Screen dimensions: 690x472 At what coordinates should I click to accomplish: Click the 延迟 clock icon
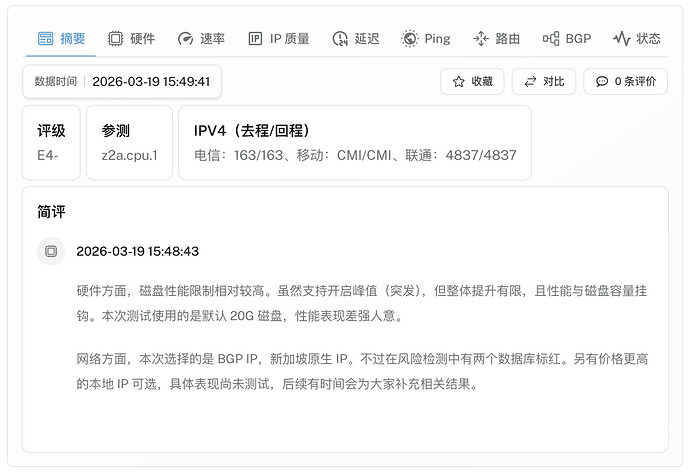pyautogui.click(x=340, y=39)
